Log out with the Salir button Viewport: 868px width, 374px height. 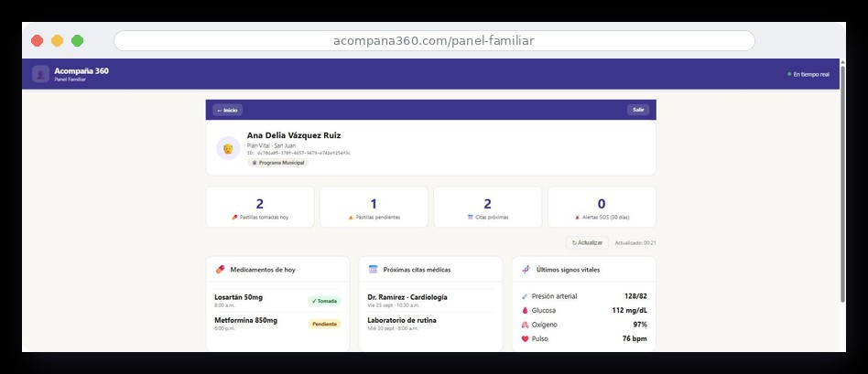click(x=638, y=110)
